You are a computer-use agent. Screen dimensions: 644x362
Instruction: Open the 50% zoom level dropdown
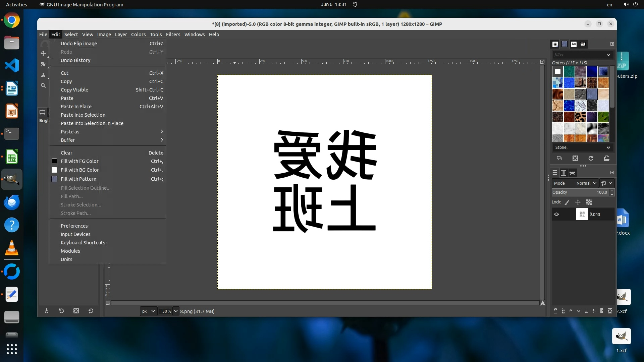(x=175, y=311)
